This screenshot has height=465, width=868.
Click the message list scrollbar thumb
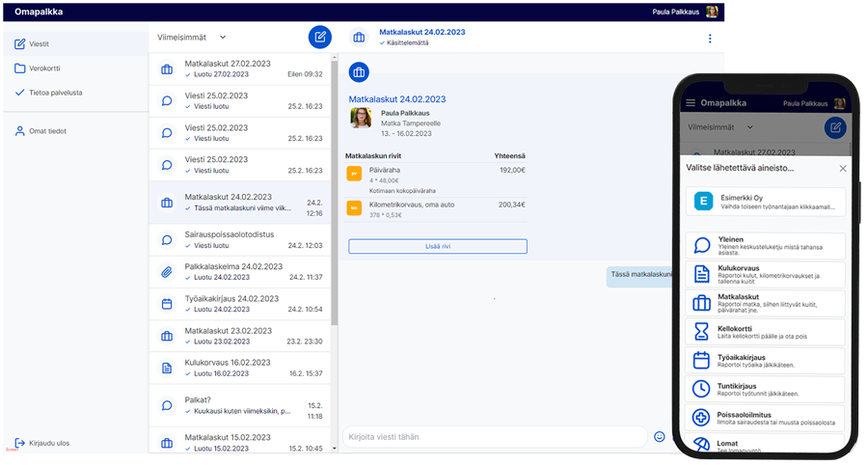click(x=335, y=194)
